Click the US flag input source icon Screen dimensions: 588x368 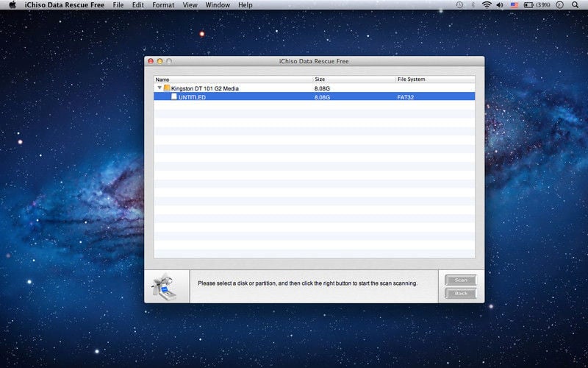(514, 5)
